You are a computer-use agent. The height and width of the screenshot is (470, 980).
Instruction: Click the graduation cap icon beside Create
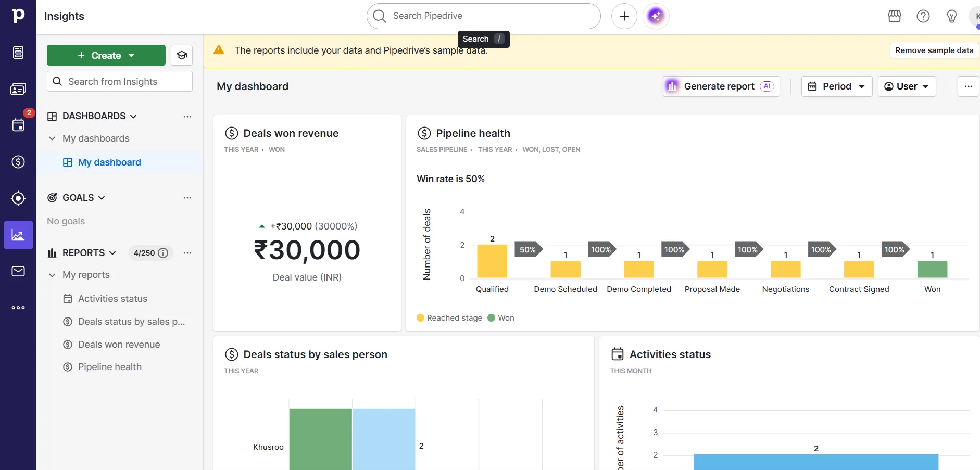point(182,55)
